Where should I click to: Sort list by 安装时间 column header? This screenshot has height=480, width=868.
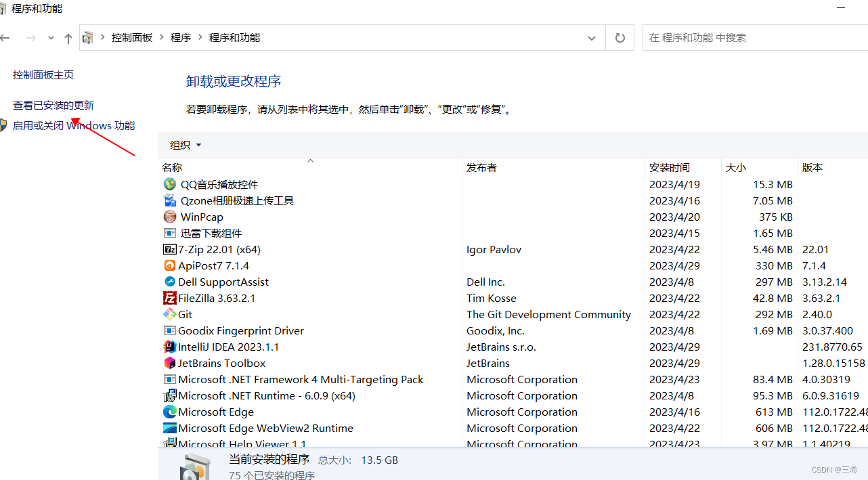tap(670, 167)
